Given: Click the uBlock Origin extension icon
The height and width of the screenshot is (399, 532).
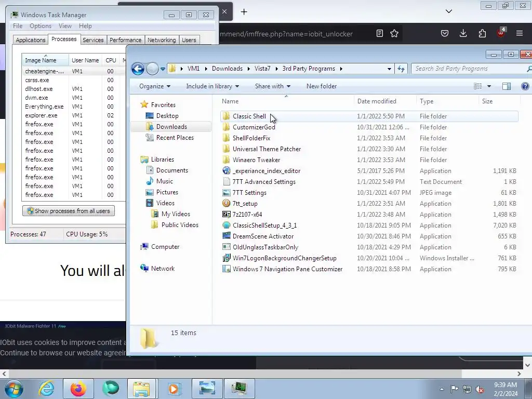Looking at the screenshot, I should point(501,33).
